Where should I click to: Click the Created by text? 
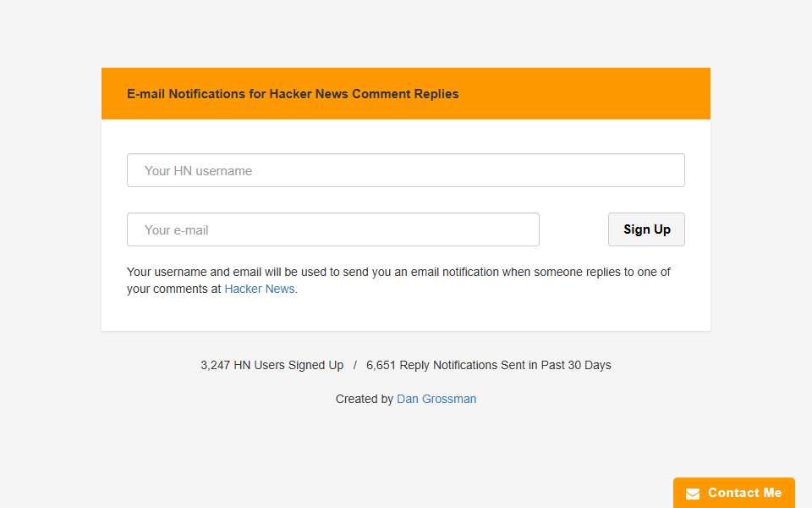[x=364, y=399]
